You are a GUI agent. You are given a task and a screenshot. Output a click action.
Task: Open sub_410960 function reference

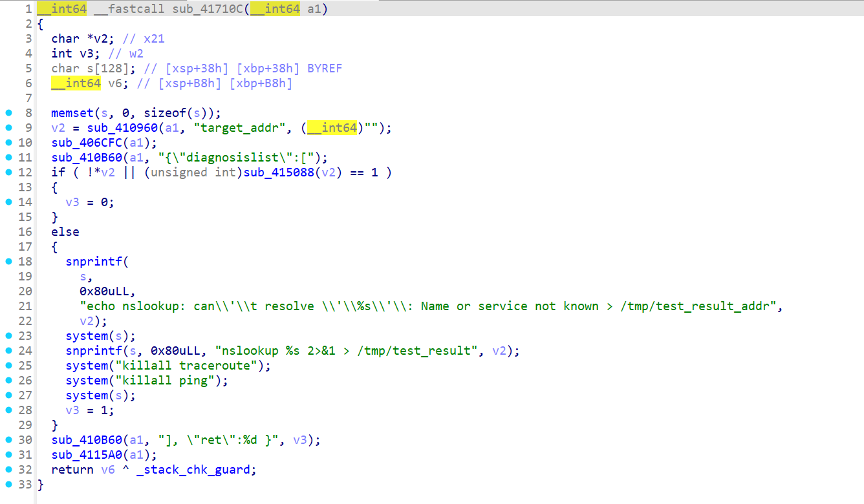tap(122, 128)
